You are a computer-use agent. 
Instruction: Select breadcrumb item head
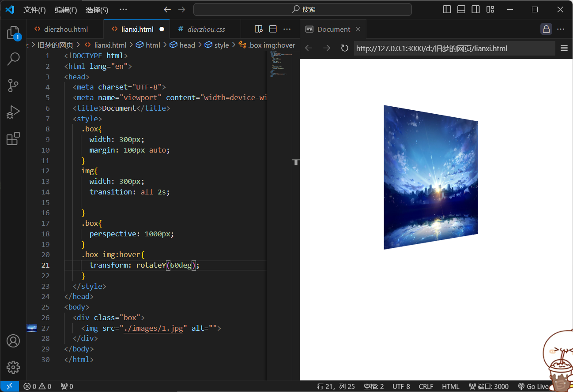click(x=182, y=45)
